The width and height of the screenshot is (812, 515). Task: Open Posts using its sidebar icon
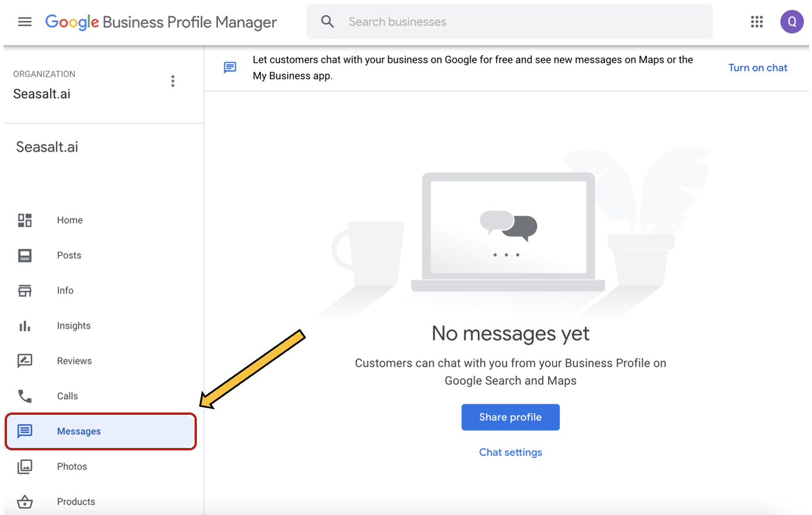(x=24, y=255)
